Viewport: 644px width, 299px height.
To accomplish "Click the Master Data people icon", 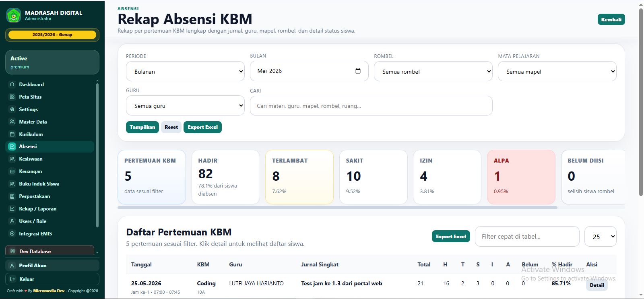I will pyautogui.click(x=12, y=122).
